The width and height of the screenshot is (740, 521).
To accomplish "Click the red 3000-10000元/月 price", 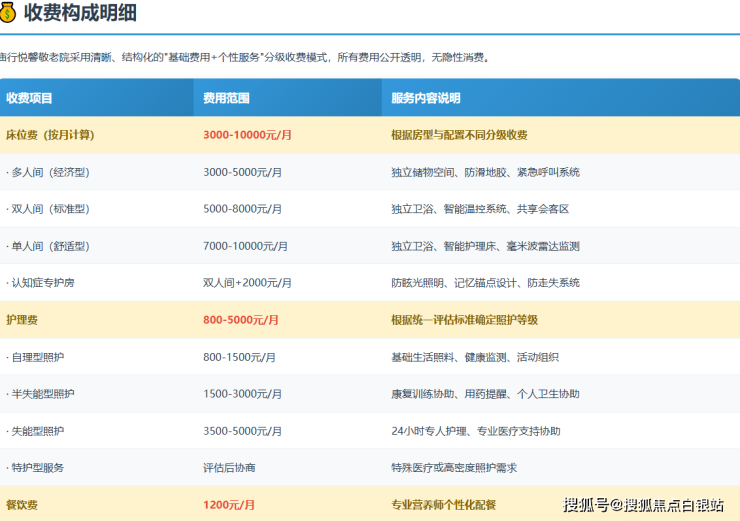I will click(x=247, y=135).
